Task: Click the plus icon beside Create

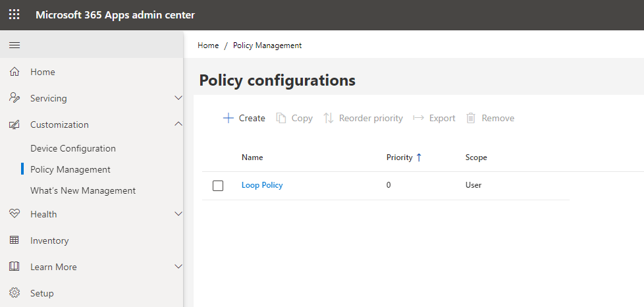Action: (228, 118)
